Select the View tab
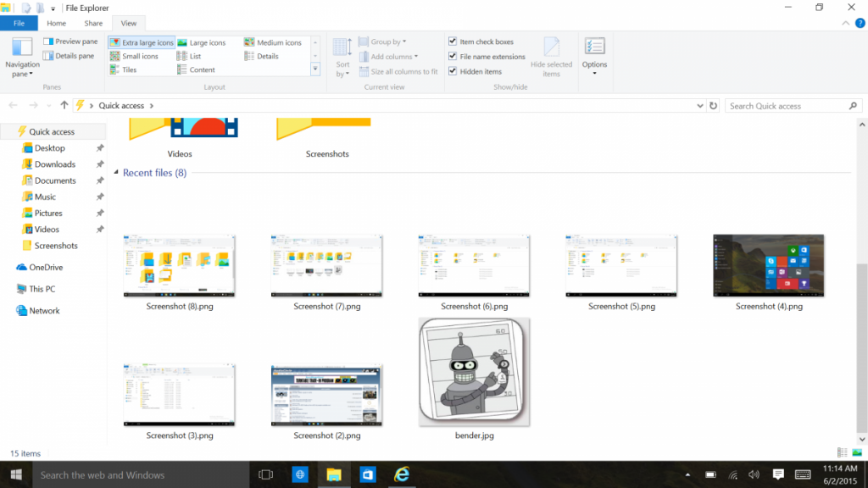This screenshot has width=868, height=488. (129, 23)
